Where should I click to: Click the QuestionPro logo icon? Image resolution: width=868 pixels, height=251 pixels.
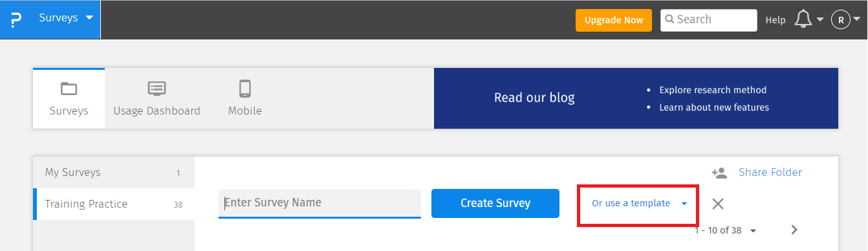click(x=17, y=19)
